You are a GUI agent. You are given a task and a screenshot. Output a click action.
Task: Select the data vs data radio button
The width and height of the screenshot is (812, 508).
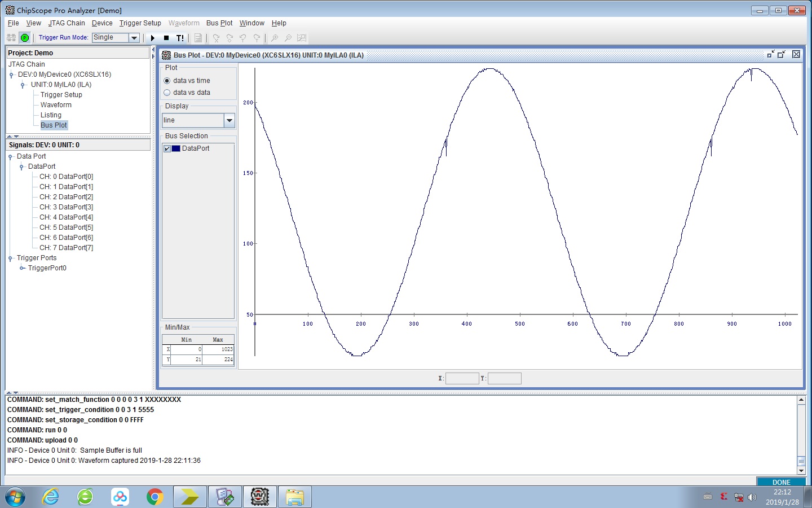[167, 92]
